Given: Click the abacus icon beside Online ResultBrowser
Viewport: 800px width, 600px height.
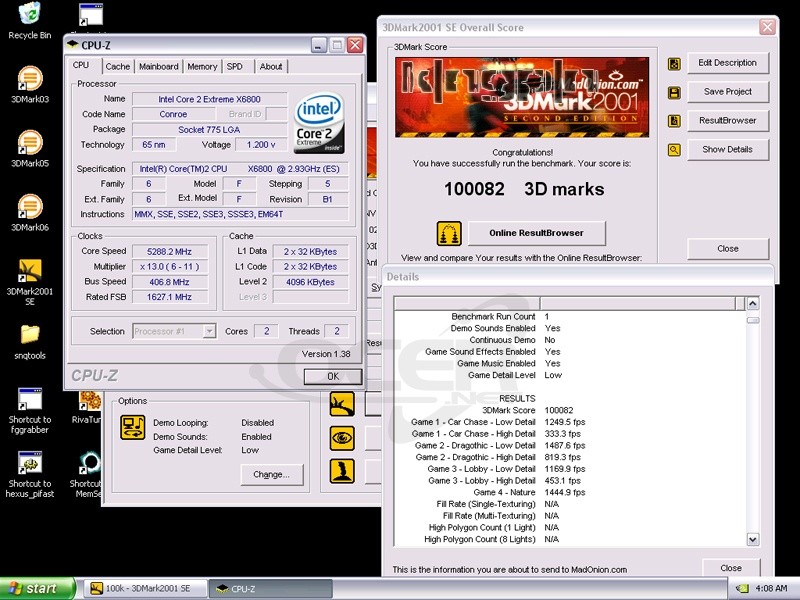Looking at the screenshot, I should pyautogui.click(x=449, y=233).
